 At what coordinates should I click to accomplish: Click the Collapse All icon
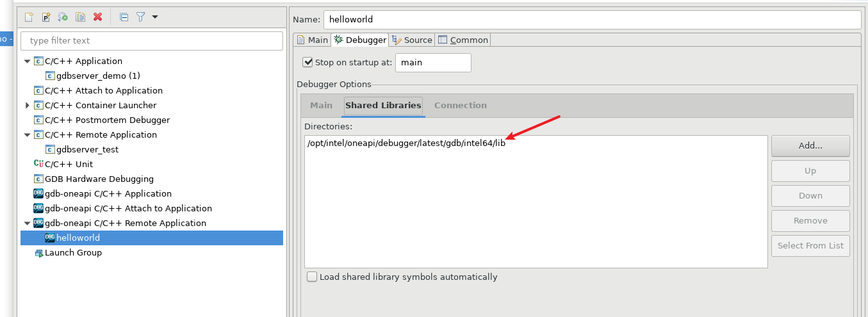click(124, 17)
